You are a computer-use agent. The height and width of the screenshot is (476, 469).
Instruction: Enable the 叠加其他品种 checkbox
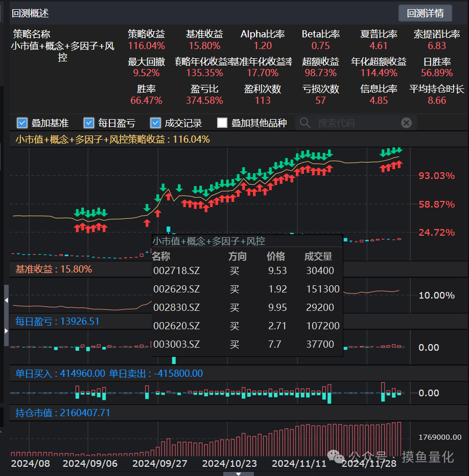(x=222, y=123)
